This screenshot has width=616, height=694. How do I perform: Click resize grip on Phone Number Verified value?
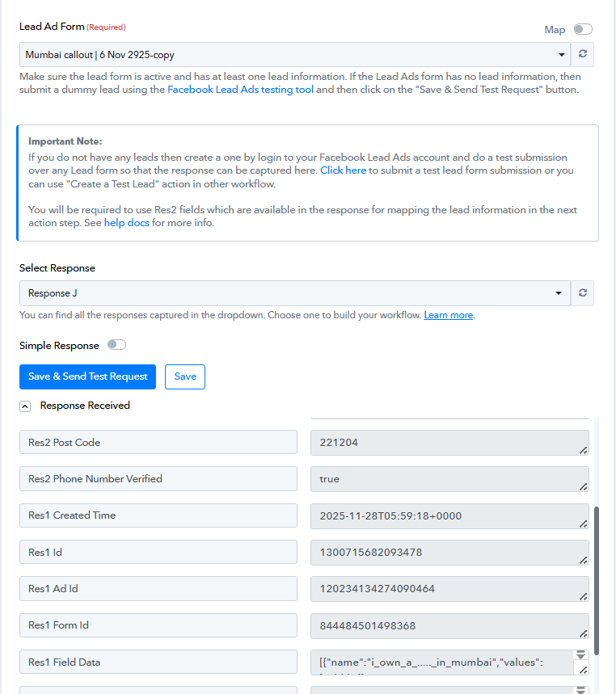(x=583, y=486)
